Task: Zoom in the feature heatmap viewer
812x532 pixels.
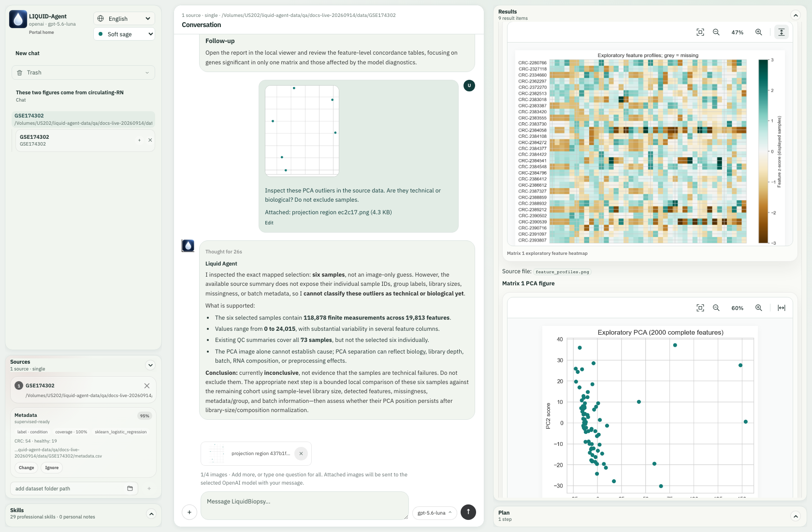Action: coord(759,32)
